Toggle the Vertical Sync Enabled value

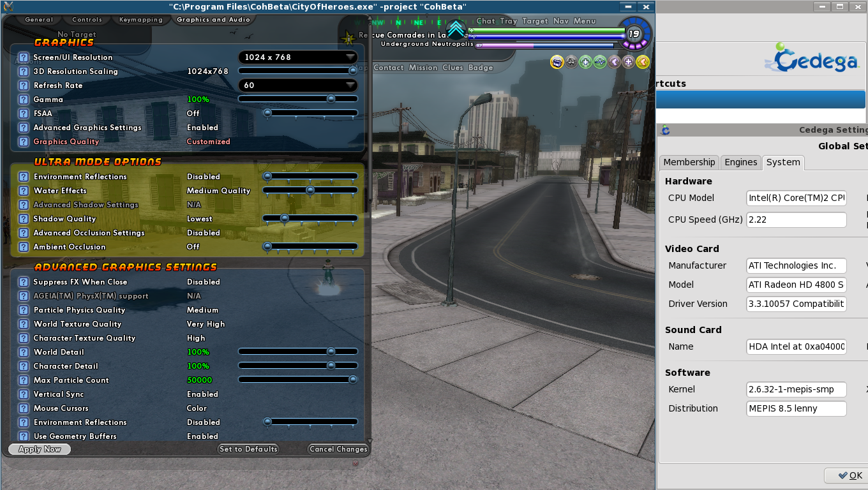pos(202,394)
